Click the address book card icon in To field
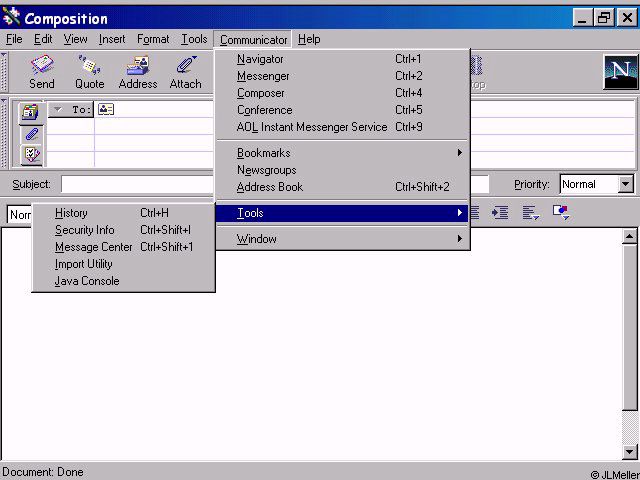Viewport: 640px width, 480px height. (x=106, y=109)
